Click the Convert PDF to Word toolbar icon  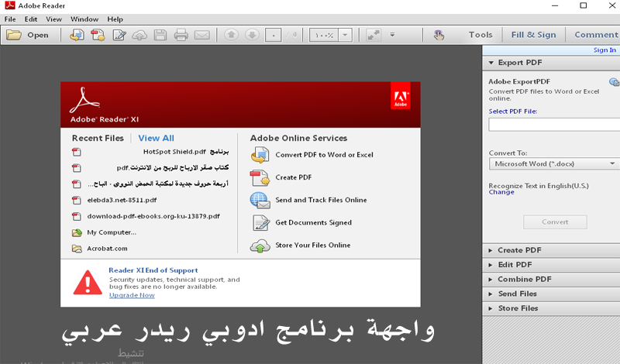(77, 35)
